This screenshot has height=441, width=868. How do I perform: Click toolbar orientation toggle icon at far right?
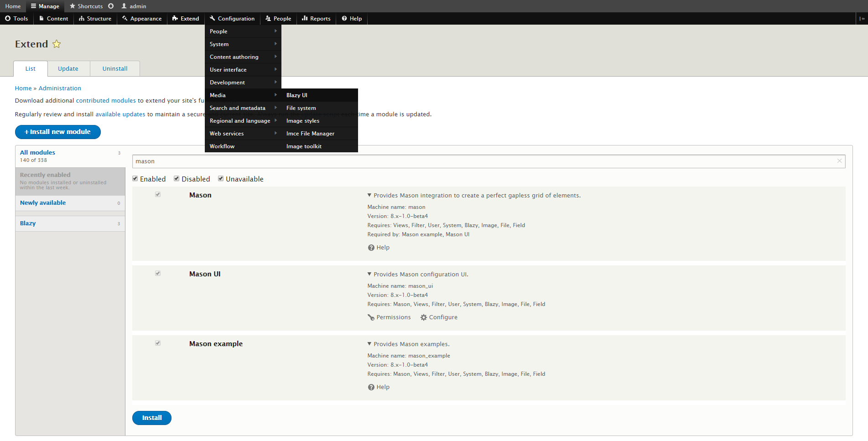tap(862, 19)
